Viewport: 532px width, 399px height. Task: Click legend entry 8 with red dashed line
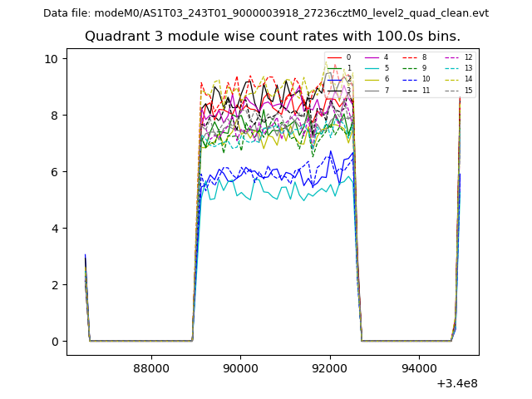pyautogui.click(x=416, y=57)
